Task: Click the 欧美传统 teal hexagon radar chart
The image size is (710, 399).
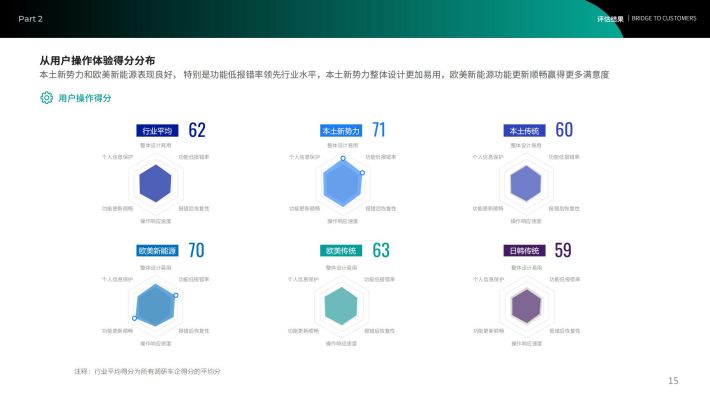Action: point(341,306)
